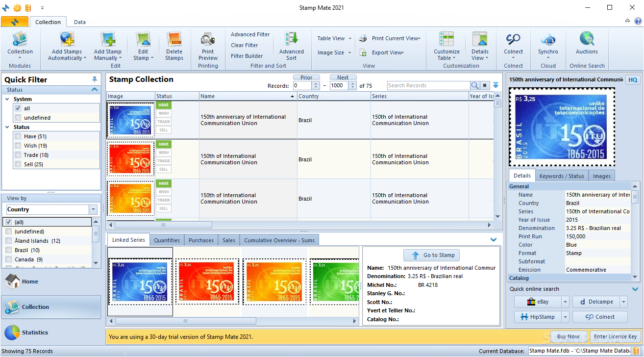
Task: Clear the record search box
Action: pyautogui.click(x=484, y=85)
